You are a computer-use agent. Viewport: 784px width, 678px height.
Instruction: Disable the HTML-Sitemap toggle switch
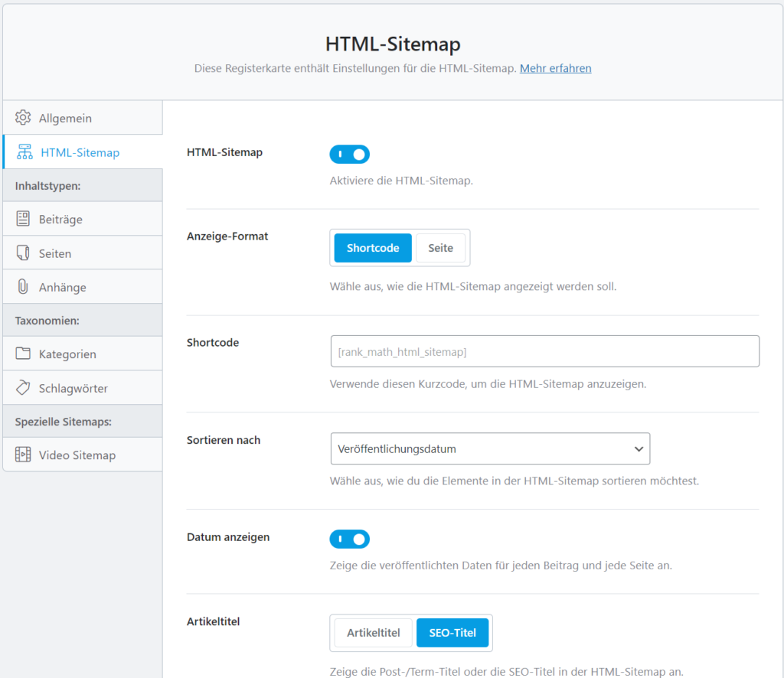pos(350,155)
